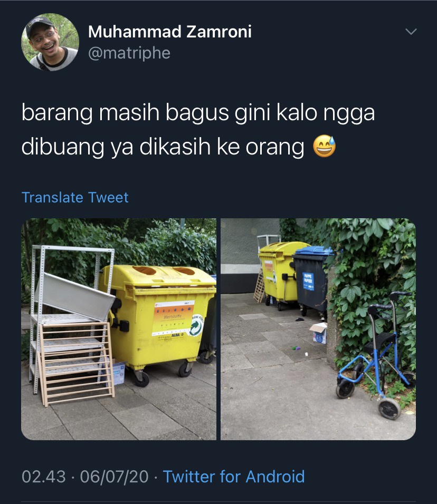The height and width of the screenshot is (504, 437).
Task: Click the metal shelf frame in left photo
Action: pos(72,318)
